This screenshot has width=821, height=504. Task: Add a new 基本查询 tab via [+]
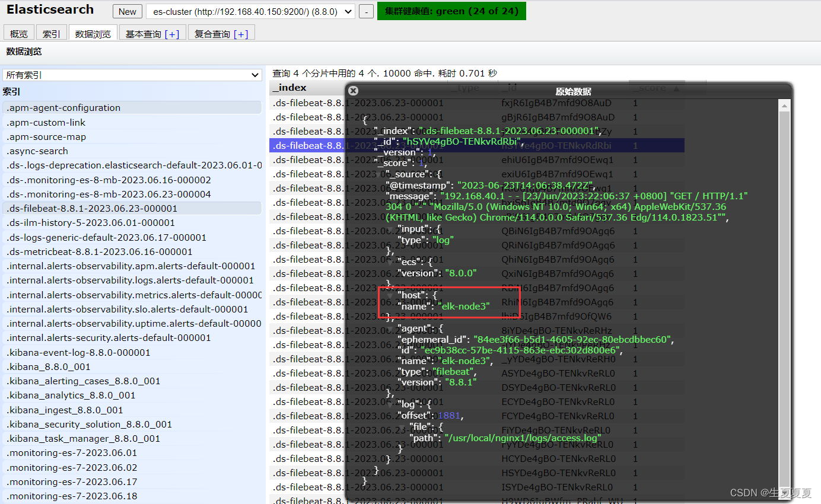[x=172, y=34]
